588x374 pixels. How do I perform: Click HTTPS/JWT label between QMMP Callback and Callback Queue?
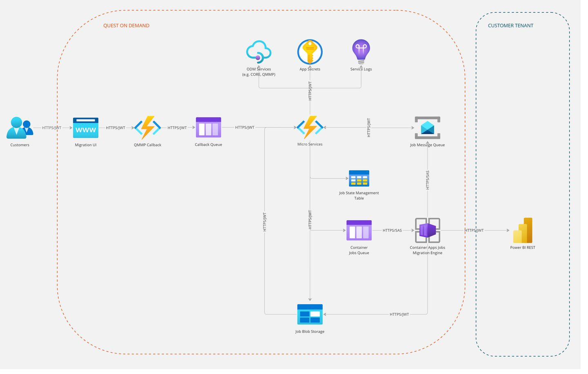tap(177, 128)
